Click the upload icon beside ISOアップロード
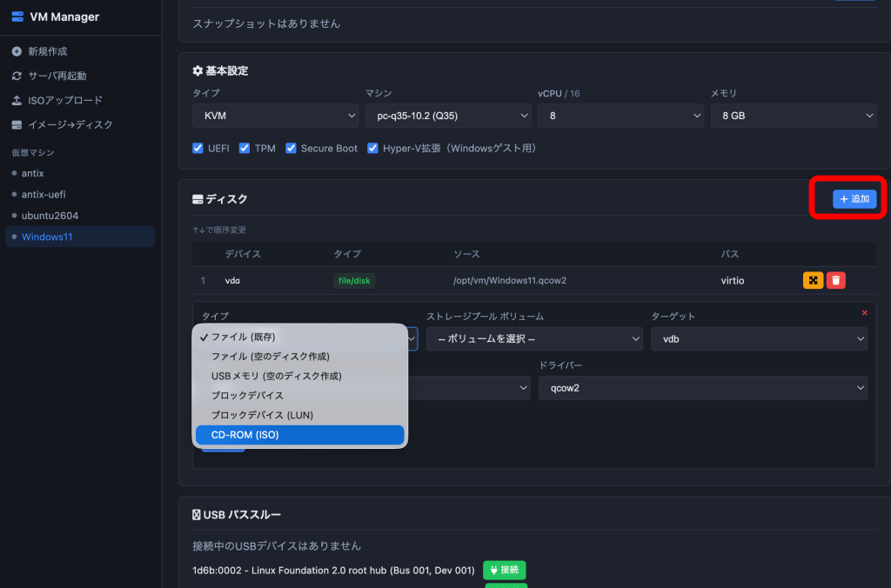Viewport: 891px width, 588px height. pyautogui.click(x=17, y=100)
